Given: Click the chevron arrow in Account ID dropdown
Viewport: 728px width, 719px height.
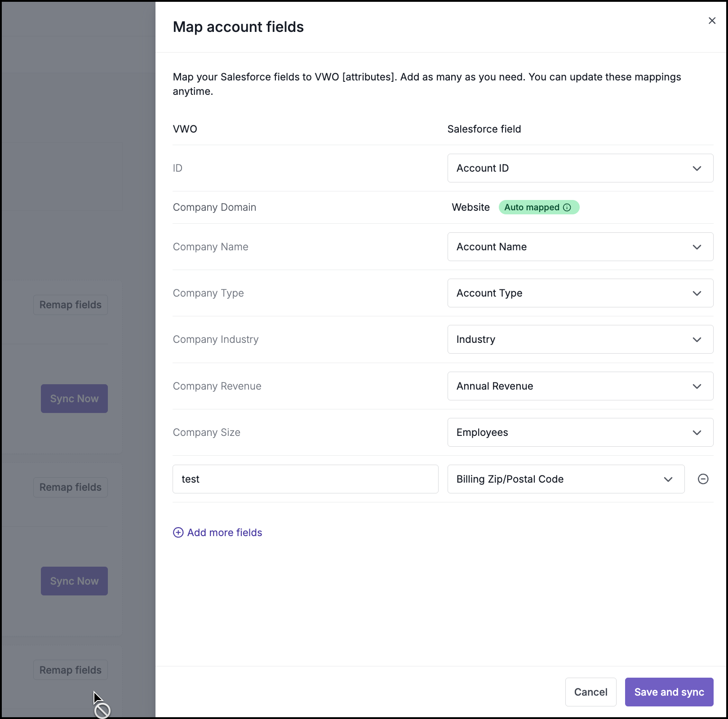Looking at the screenshot, I should [x=697, y=169].
